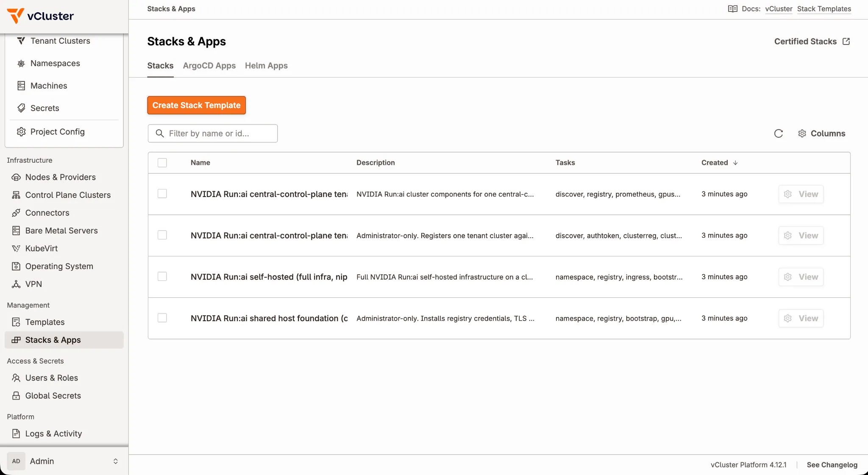Check the row described 'NVIDIA Run:ai cluster components'
868x475 pixels.
[x=162, y=194]
